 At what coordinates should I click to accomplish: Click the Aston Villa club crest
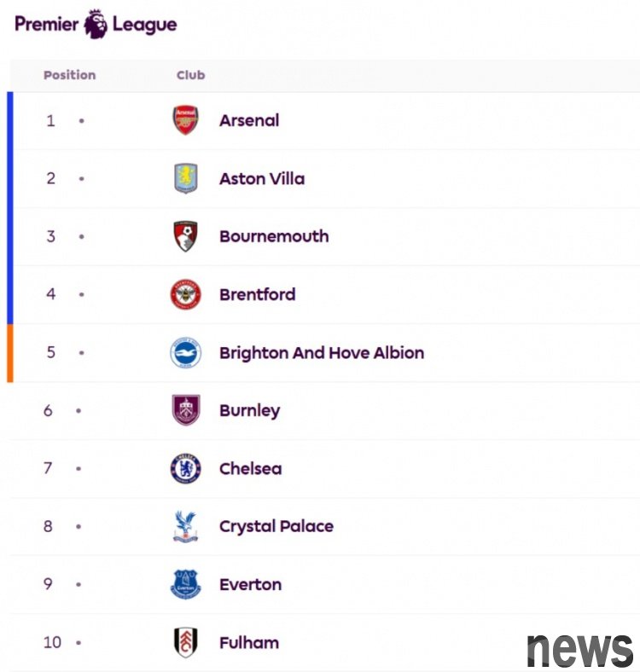pyautogui.click(x=185, y=178)
